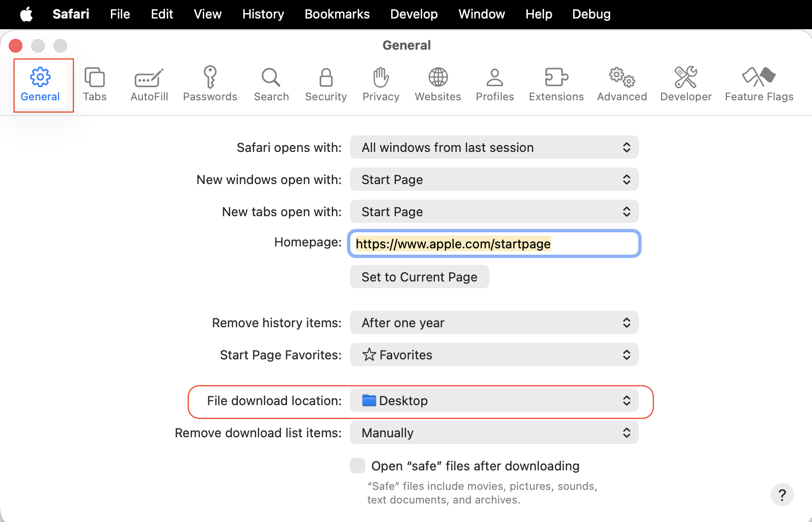812x522 pixels.
Task: Open the Extensions puzzle piece pane
Action: [556, 85]
